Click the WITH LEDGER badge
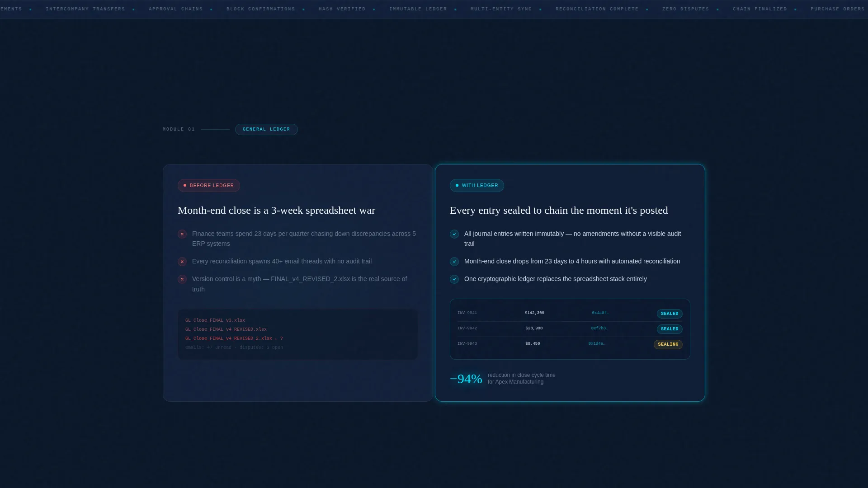This screenshot has width=868, height=488. coord(477,185)
